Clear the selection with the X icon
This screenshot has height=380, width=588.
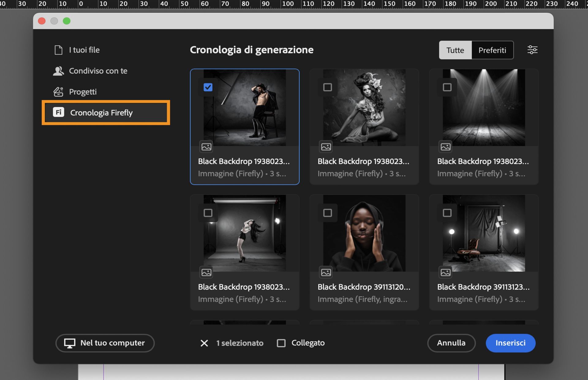(x=204, y=343)
